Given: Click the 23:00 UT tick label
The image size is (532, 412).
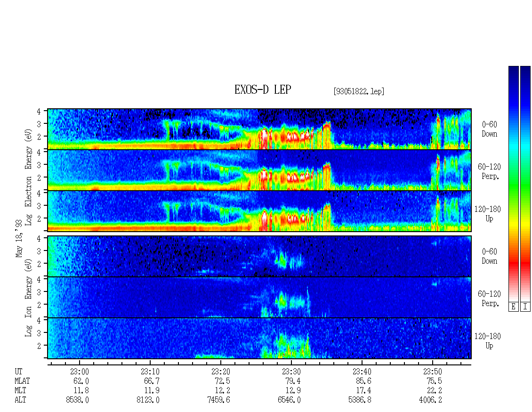Looking at the screenshot, I should point(80,372).
